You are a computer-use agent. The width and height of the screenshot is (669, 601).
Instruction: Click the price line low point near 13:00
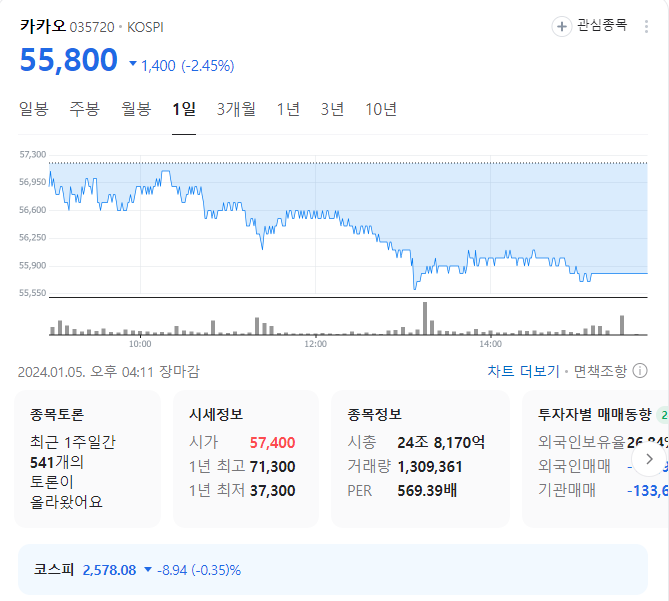[x=414, y=288]
